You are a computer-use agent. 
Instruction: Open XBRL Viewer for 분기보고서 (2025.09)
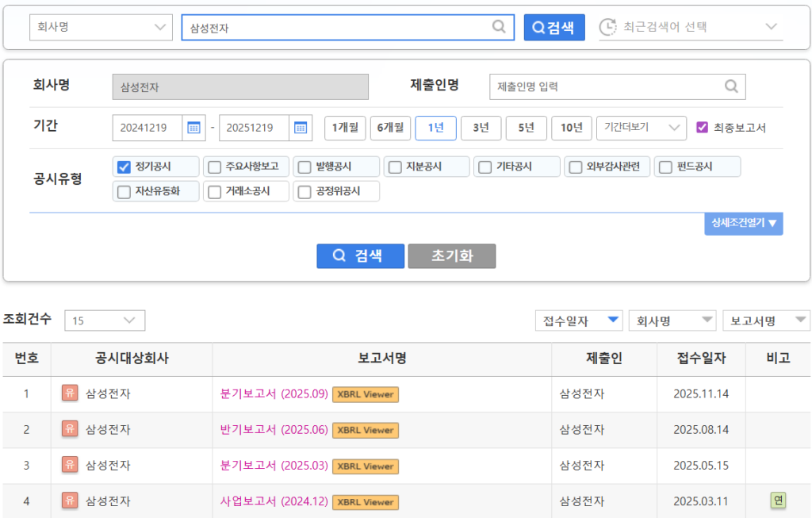[x=365, y=394]
